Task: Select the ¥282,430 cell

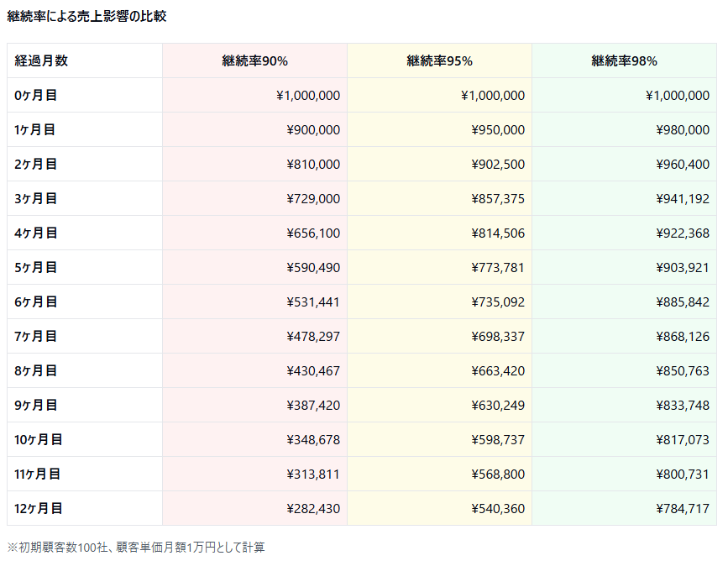Action: (255, 508)
